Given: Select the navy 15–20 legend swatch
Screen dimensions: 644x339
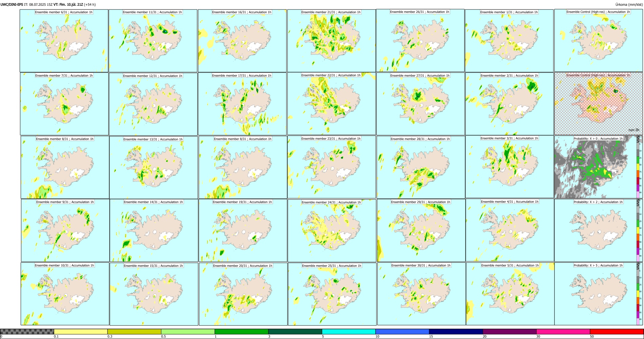Looking at the screenshot, I should pos(456,332).
